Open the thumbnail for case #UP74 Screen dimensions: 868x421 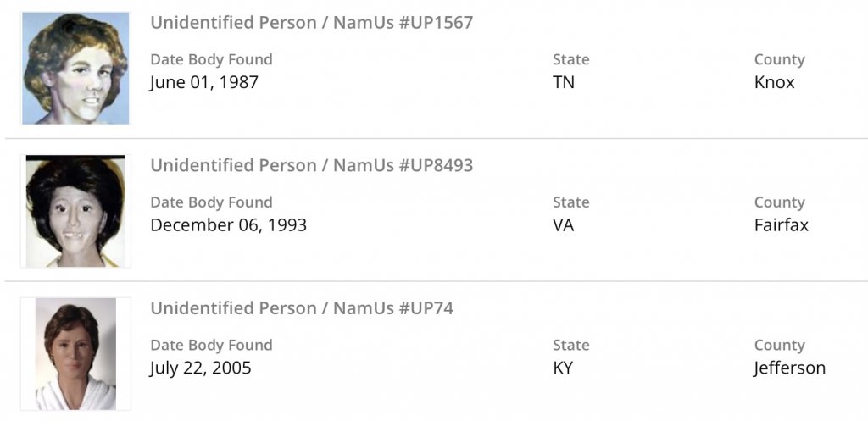coord(75,354)
